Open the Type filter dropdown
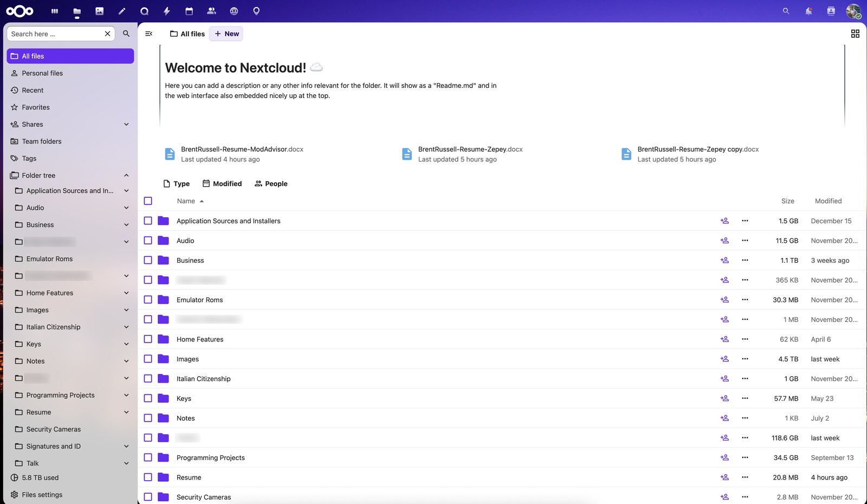The image size is (867, 504). point(177,184)
